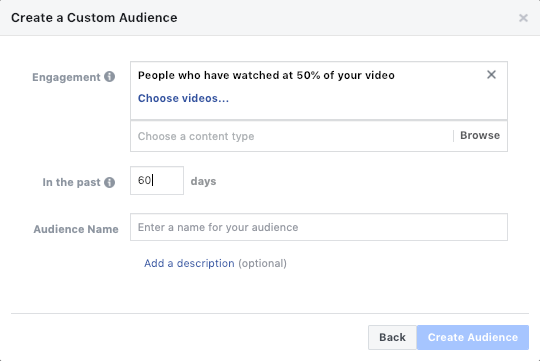Click the days unit text

[203, 181]
